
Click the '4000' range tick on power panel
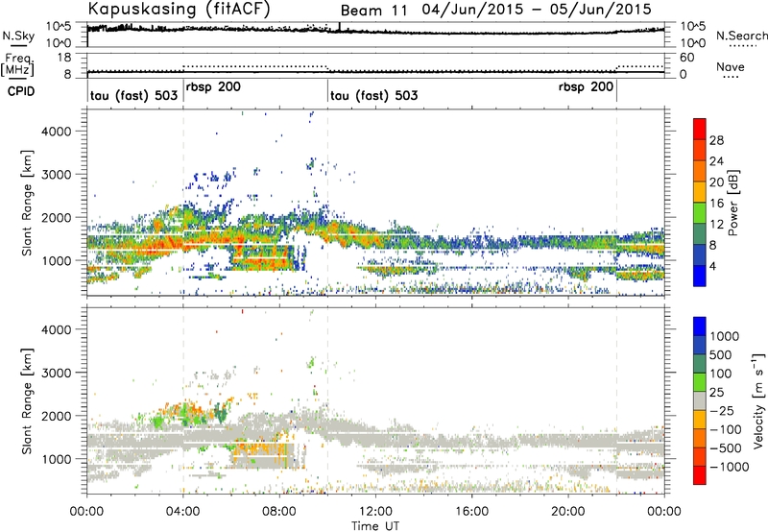coord(56,132)
